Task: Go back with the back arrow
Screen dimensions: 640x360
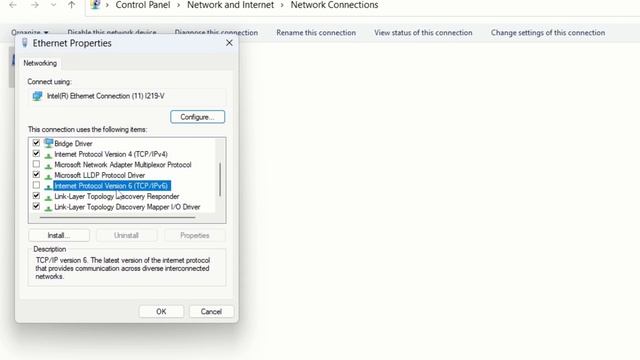Action: 13,5
